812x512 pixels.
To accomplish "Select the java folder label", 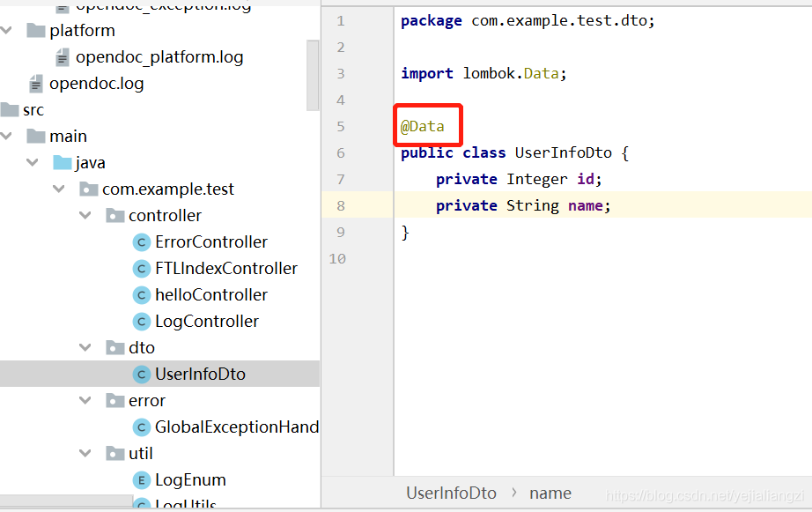I will 90,163.
